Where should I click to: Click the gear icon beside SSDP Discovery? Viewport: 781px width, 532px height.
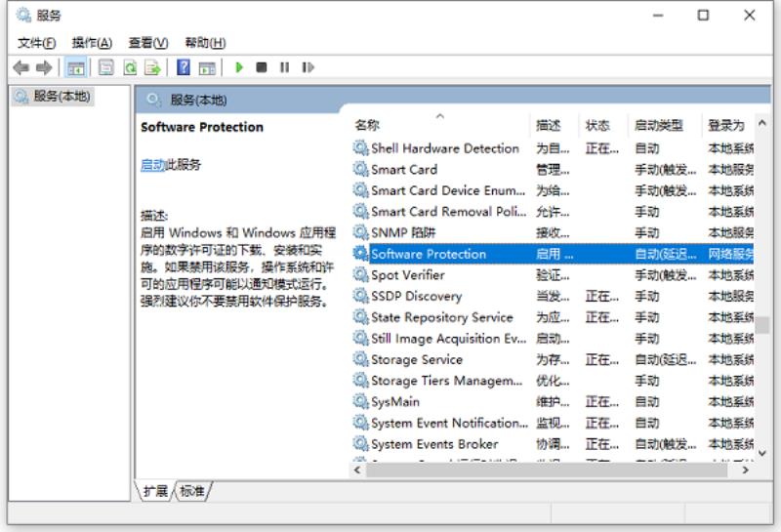pos(360,296)
